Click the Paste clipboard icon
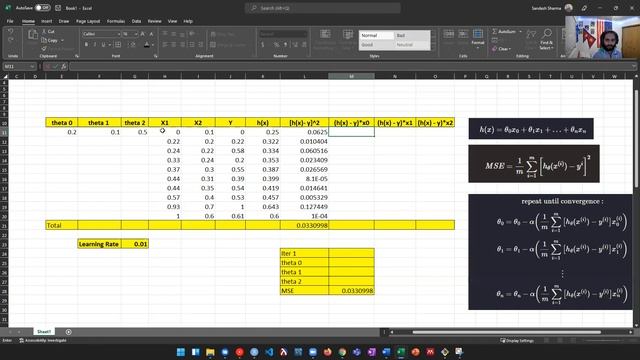The height and width of the screenshot is (360, 640). pyautogui.click(x=33, y=36)
